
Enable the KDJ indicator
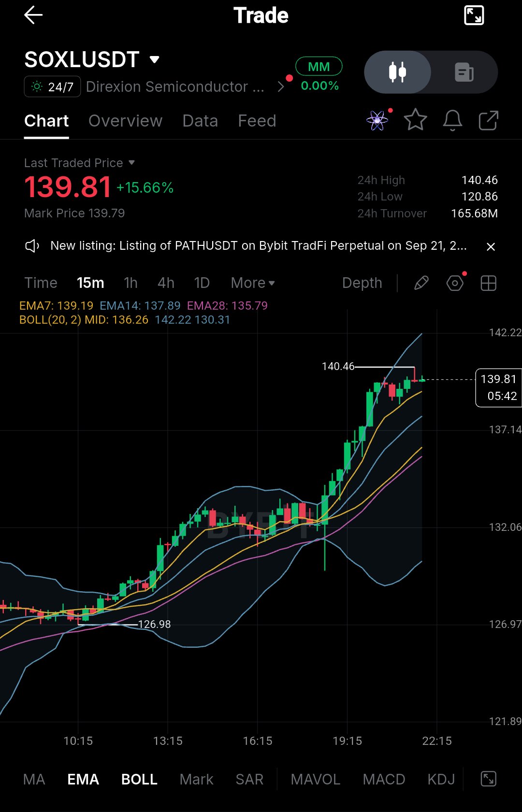point(441,779)
